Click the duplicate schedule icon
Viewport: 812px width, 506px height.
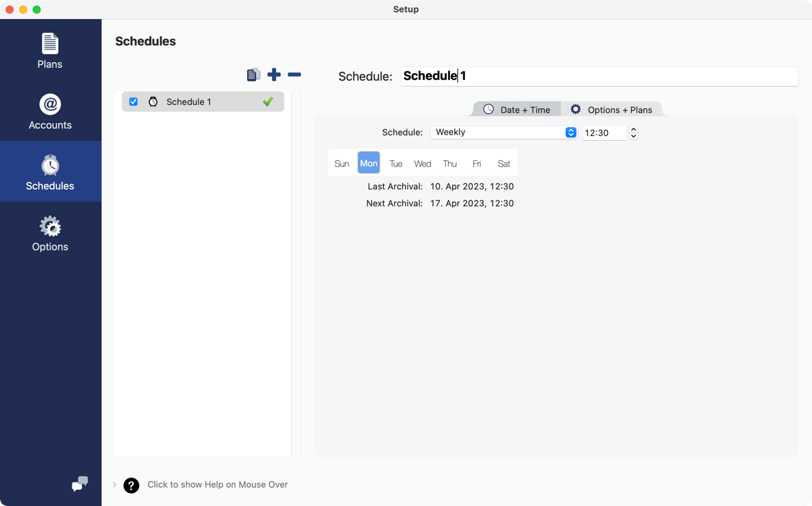[x=254, y=74]
